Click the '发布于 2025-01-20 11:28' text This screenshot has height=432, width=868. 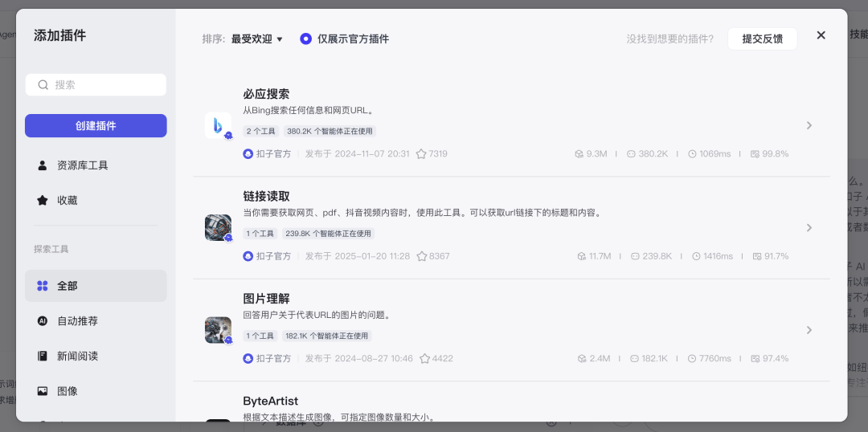coord(358,256)
